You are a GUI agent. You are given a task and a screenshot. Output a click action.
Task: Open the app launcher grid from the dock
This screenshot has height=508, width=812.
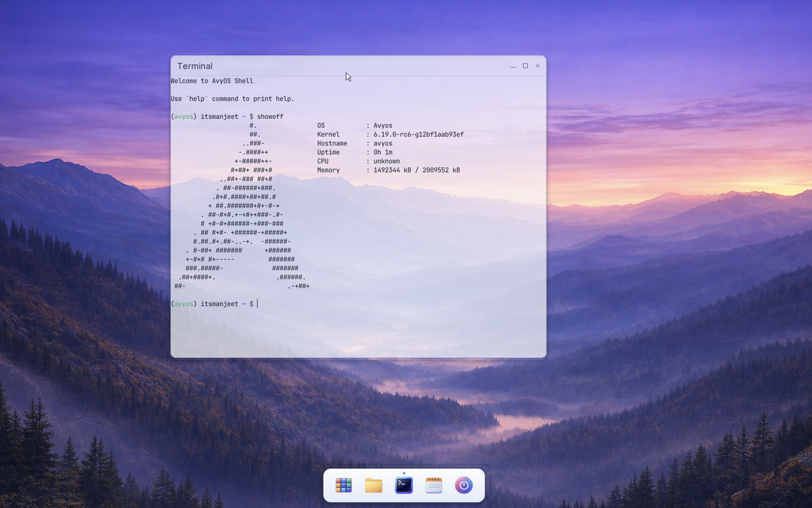click(x=344, y=485)
